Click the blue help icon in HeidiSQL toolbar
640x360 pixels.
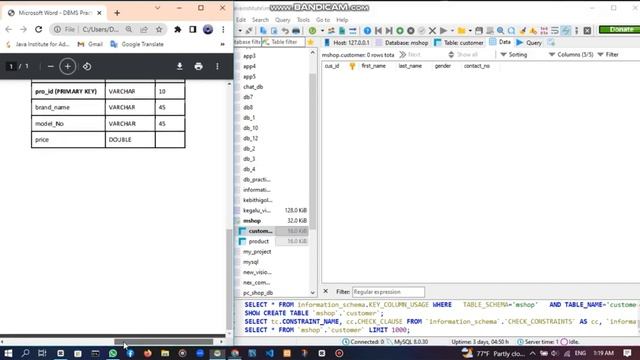[367, 31]
